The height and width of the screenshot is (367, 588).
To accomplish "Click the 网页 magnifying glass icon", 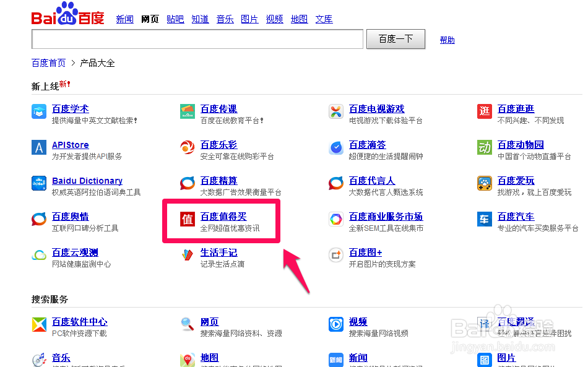I will 188,324.
